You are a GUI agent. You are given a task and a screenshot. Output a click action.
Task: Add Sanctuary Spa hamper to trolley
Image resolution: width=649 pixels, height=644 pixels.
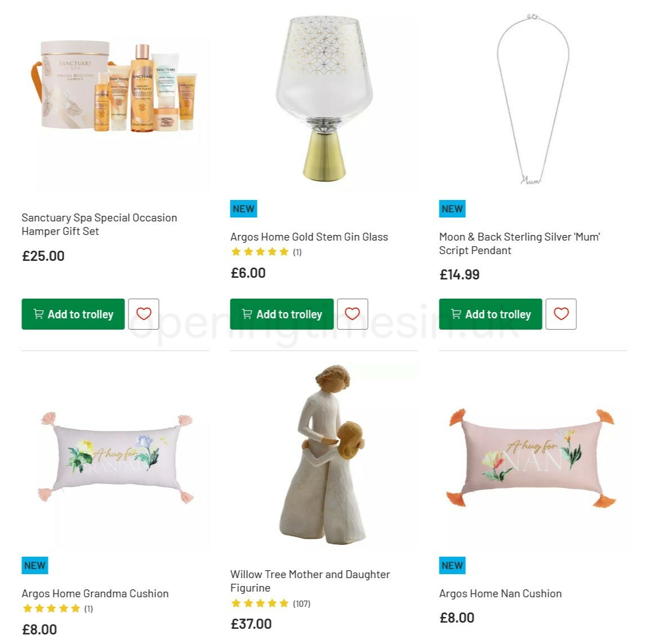[73, 314]
